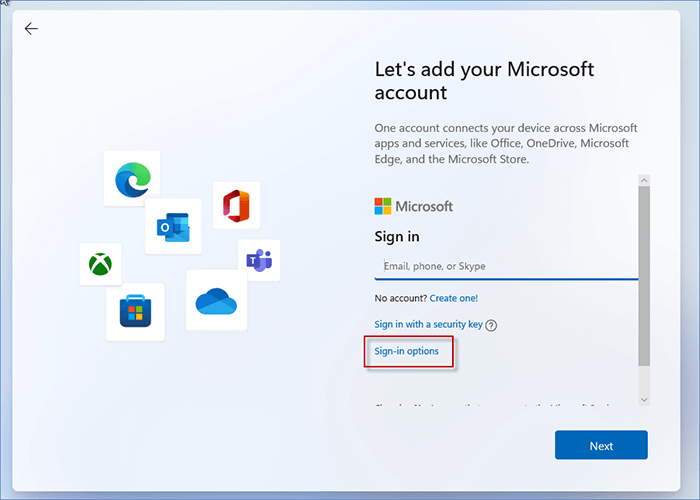Focus the Email, phone, or Skype field
This screenshot has height=500, width=700.
505,266
